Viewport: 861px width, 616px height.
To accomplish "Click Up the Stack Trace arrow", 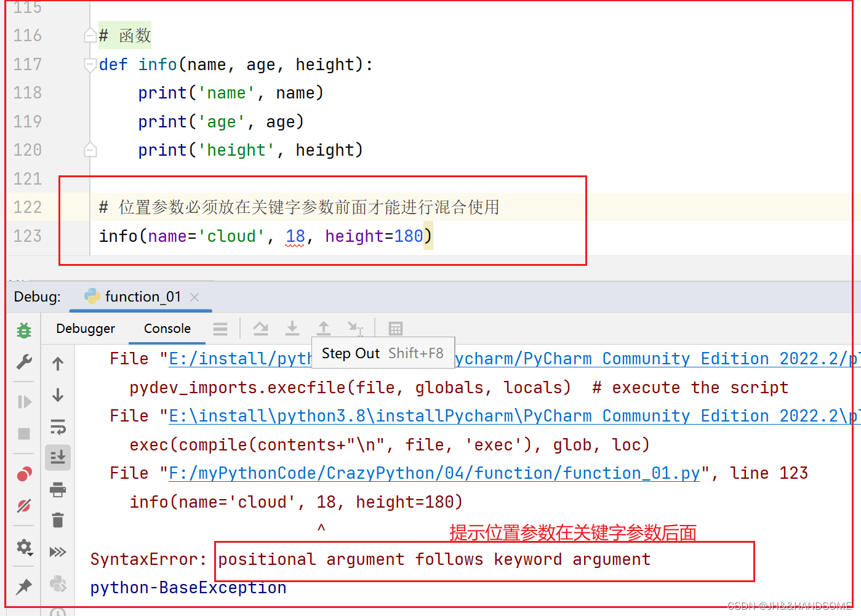I will click(x=58, y=364).
